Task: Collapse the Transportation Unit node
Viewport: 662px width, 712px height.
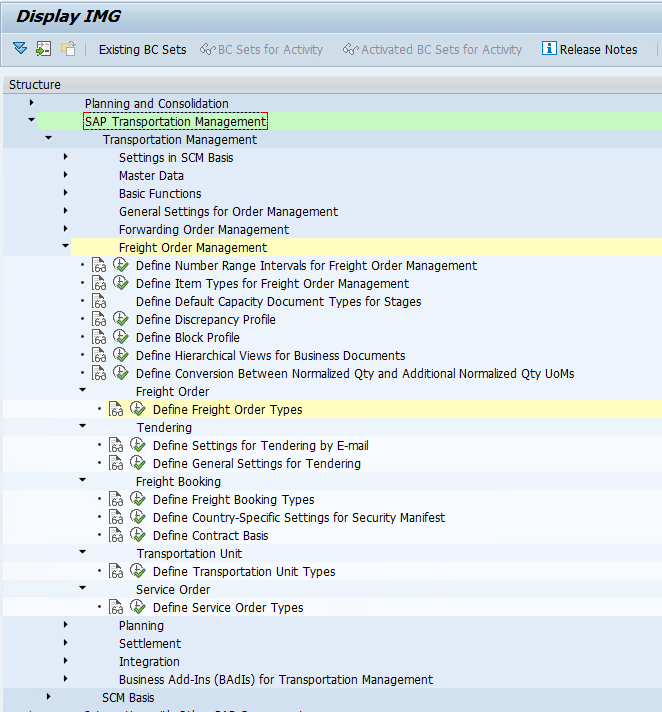Action: (x=83, y=552)
